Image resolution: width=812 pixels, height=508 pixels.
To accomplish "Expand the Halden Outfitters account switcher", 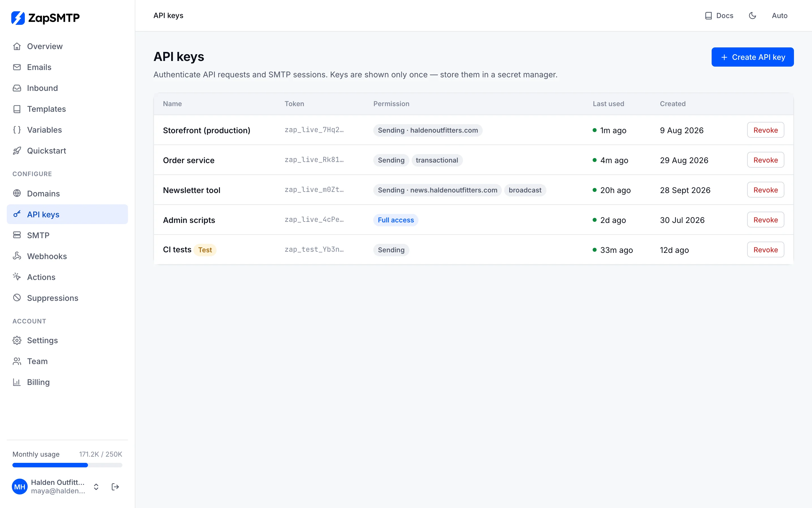I will coord(96,487).
